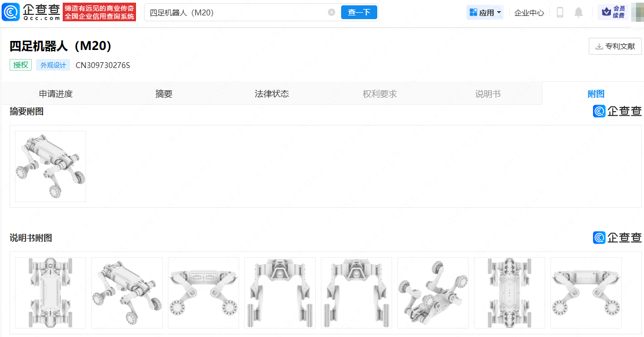Click the 查一下 search button
This screenshot has width=644, height=337.
click(x=359, y=12)
